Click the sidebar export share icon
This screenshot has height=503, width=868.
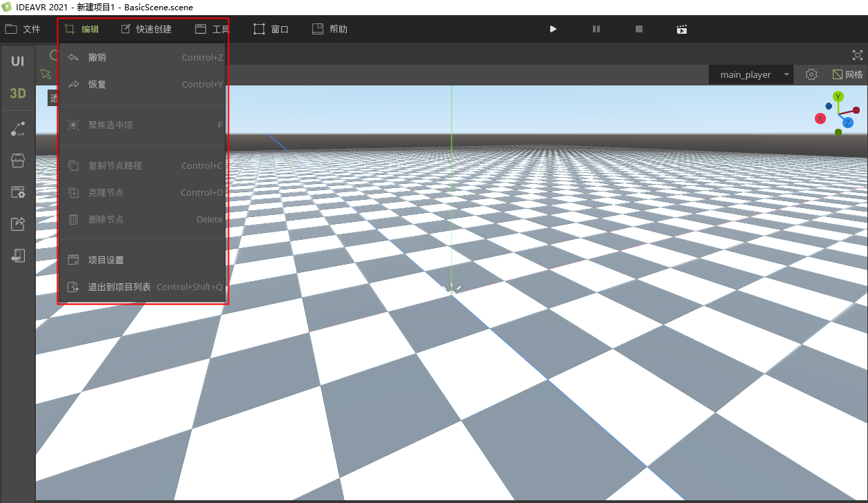[18, 223]
